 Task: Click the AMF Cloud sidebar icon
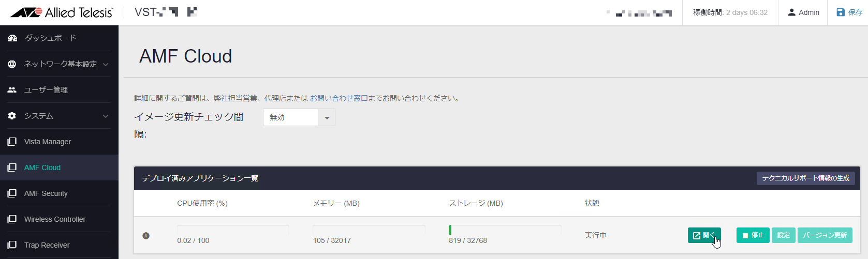[12, 167]
